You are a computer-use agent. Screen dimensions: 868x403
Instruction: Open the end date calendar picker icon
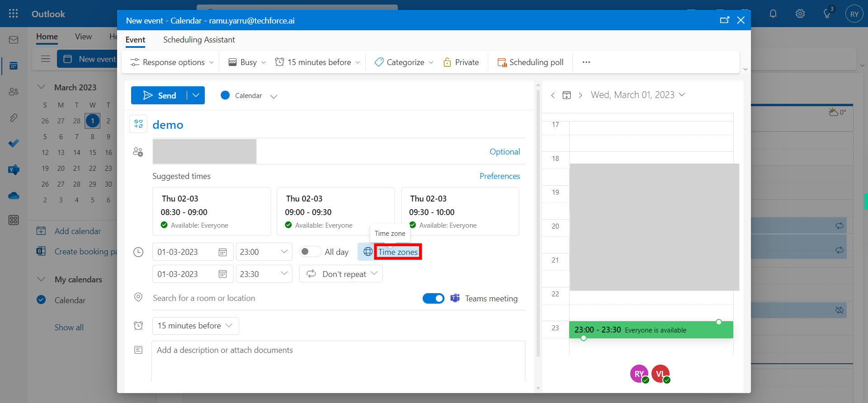[x=222, y=274]
